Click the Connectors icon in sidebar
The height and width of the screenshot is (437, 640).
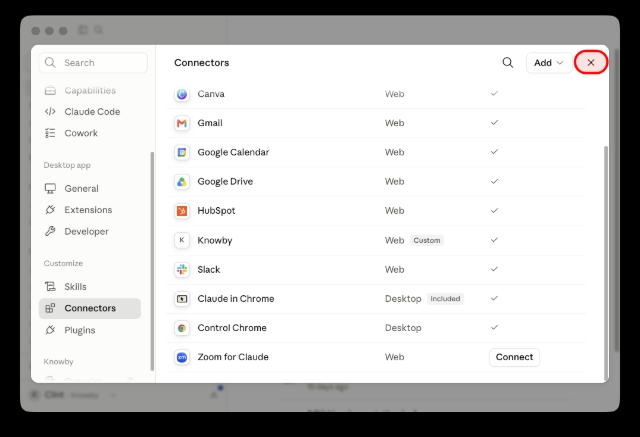pos(50,308)
